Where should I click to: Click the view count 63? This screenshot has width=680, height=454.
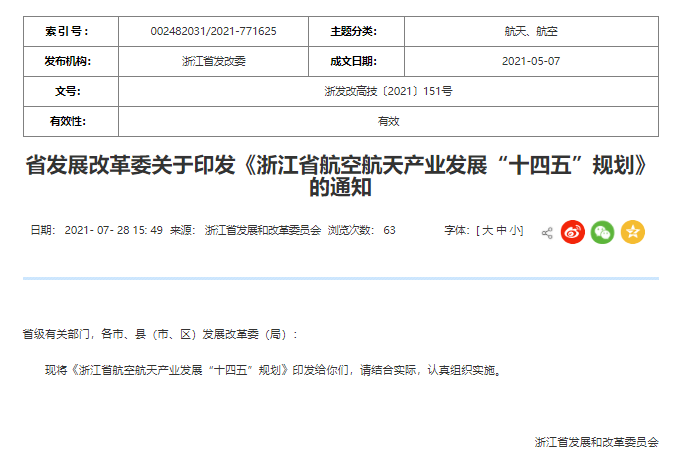389,231
